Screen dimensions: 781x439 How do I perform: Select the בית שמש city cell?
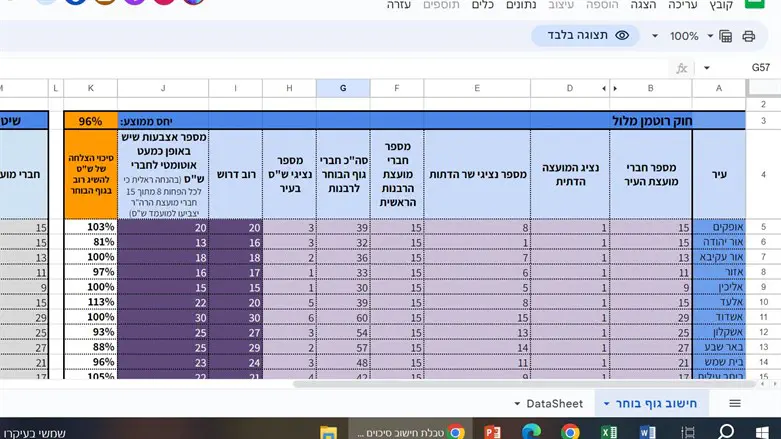(x=719, y=362)
